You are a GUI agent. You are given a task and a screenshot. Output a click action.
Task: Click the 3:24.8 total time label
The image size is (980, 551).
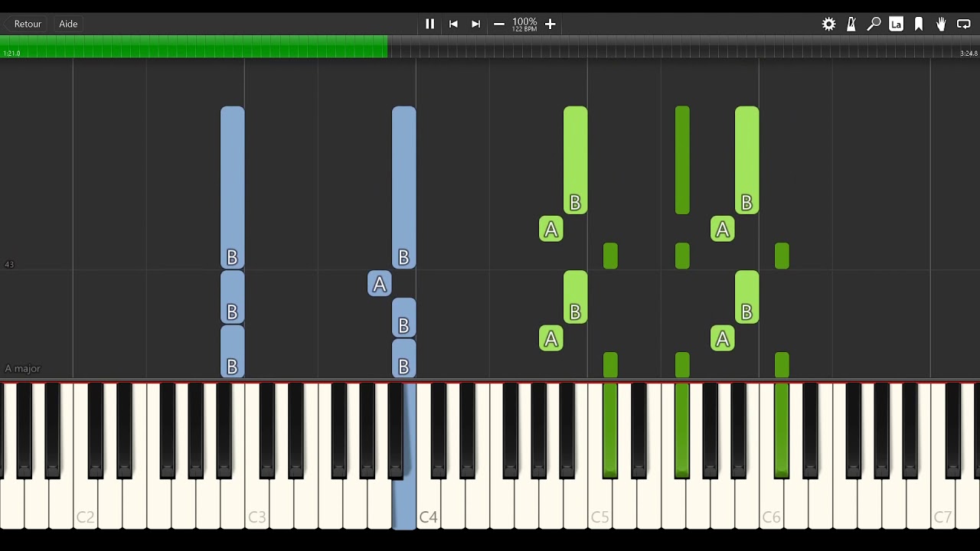point(969,54)
